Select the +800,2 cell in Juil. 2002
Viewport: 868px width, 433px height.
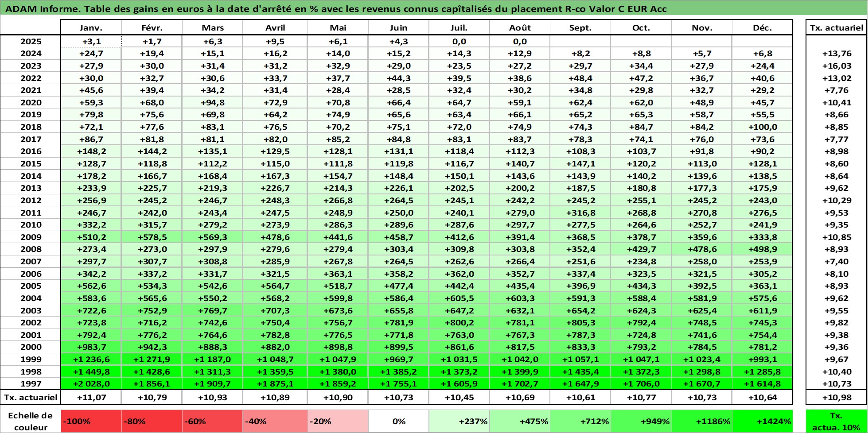pyautogui.click(x=459, y=323)
